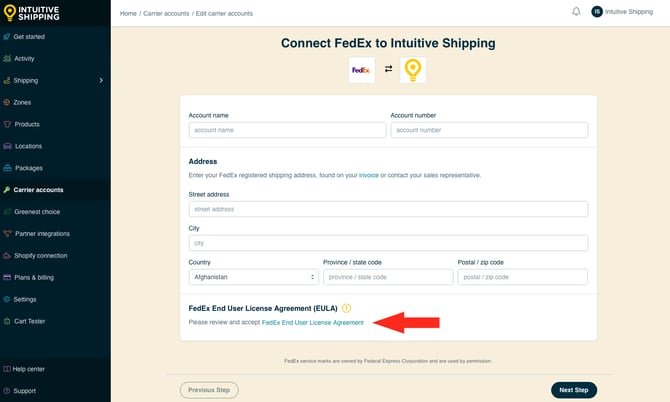
Task: Focus the Province / state code field
Action: 388,277
